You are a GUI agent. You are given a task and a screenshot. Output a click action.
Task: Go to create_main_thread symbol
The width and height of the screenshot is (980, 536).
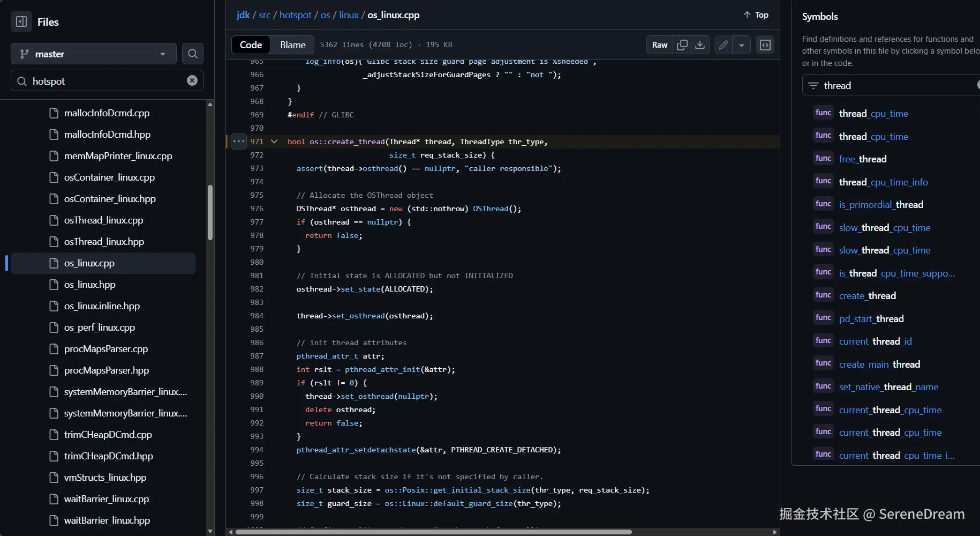[879, 364]
